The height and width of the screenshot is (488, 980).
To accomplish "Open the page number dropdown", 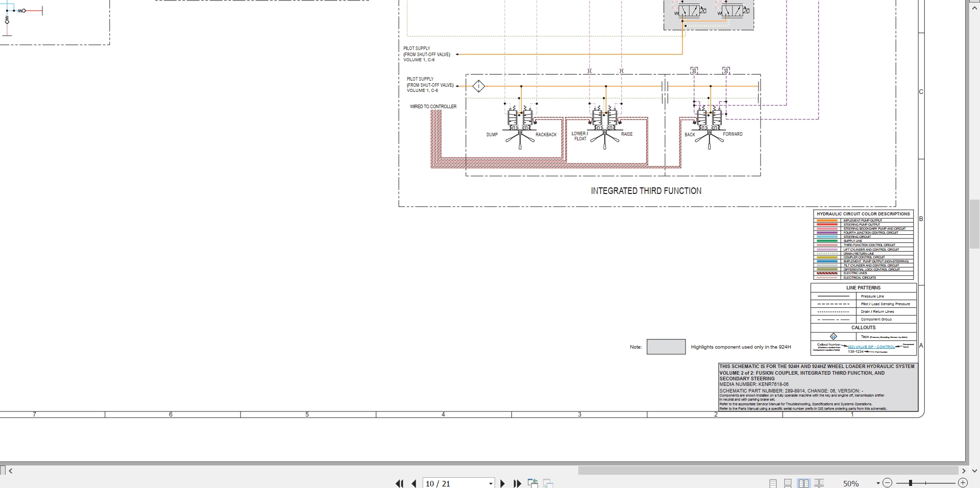I will tap(491, 483).
